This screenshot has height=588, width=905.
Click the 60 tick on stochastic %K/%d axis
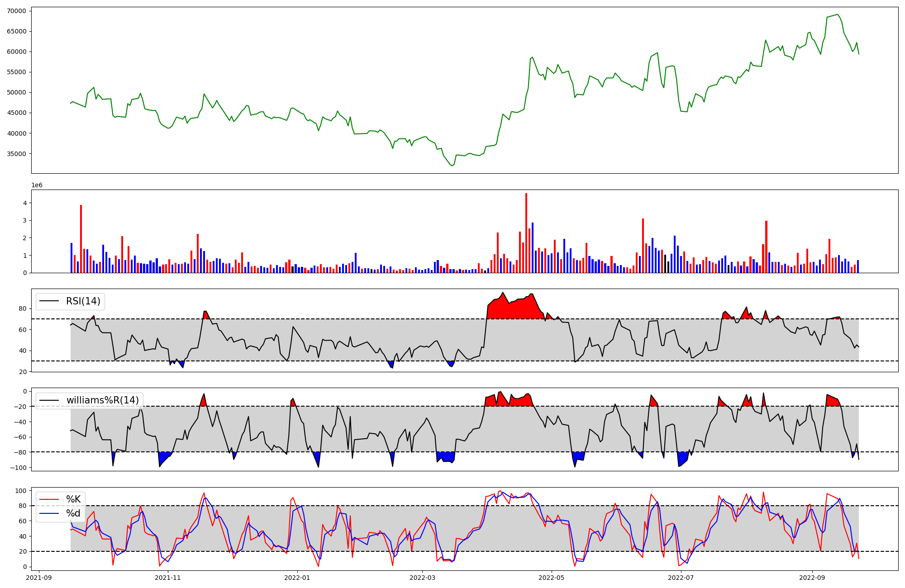point(23,521)
